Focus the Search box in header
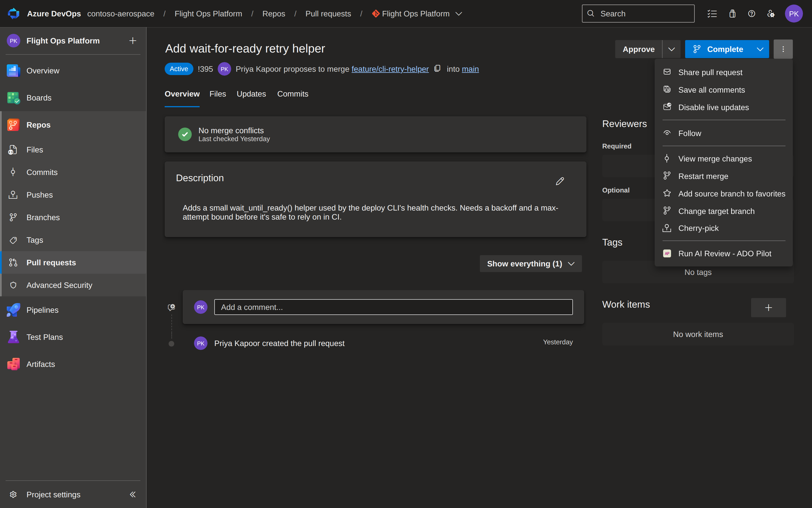Screen dimensions: 812x508 [638, 14]
